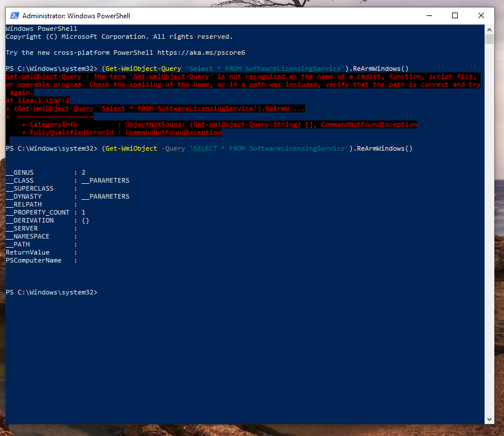Viewport: 504px width, 436px height.
Task: Maximize the PowerShell window
Action: coord(455,15)
